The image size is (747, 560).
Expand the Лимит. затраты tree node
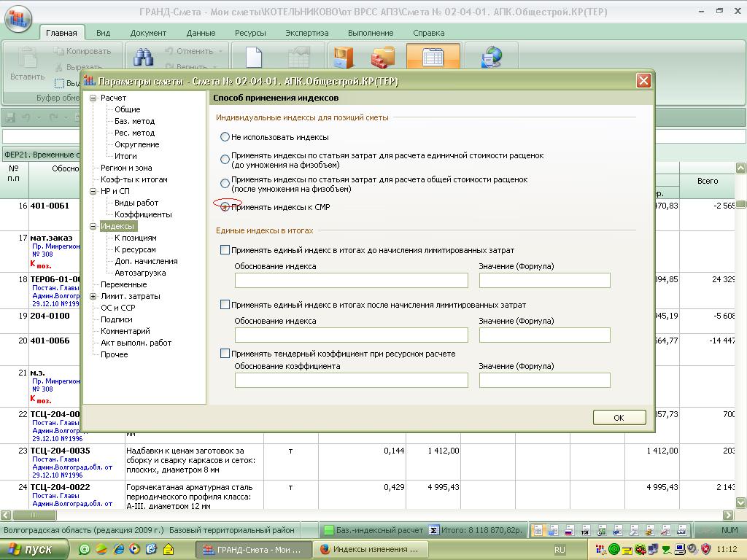point(93,296)
